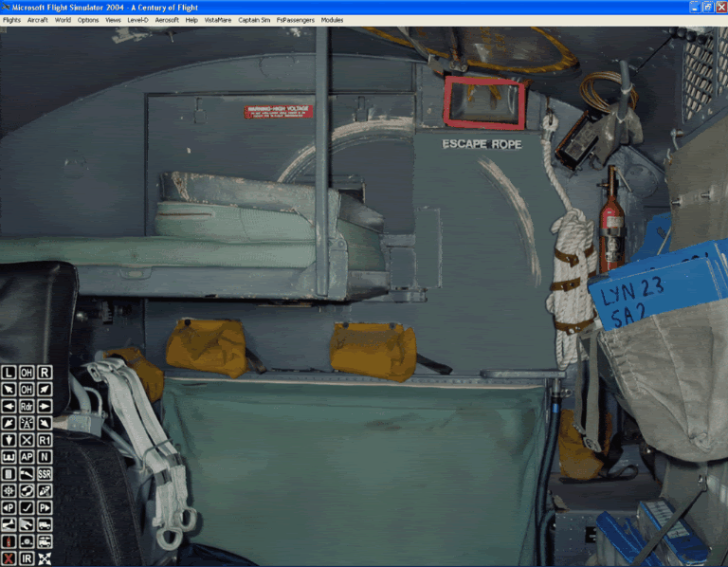Open the Modules menu
This screenshot has height=567, width=728.
[332, 20]
